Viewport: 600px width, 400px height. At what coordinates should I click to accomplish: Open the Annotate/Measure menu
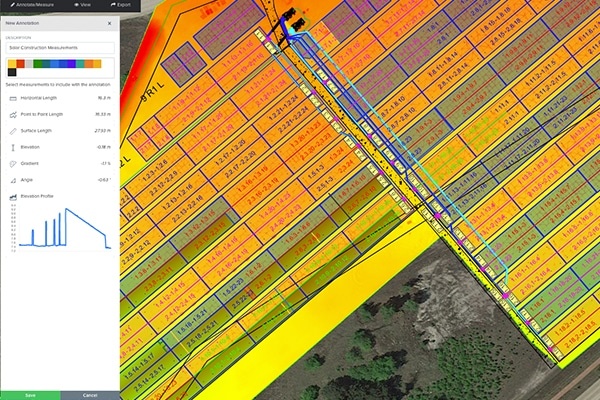32,5
